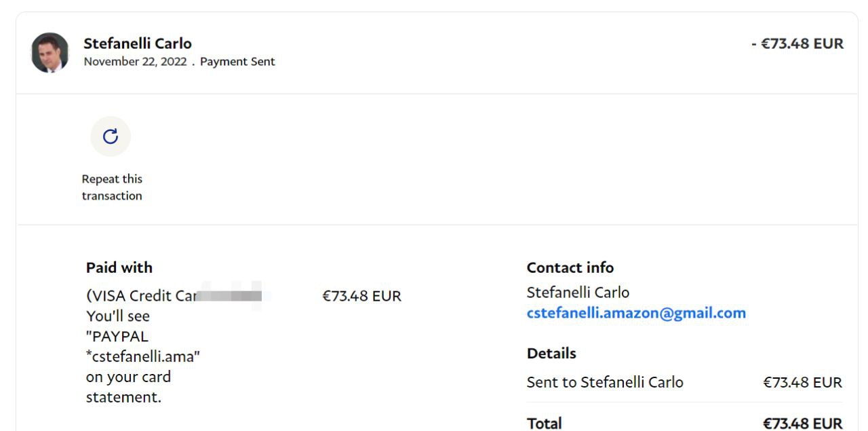868x431 pixels.
Task: Click the Stefanelli Carlo name in the header
Action: point(138,43)
